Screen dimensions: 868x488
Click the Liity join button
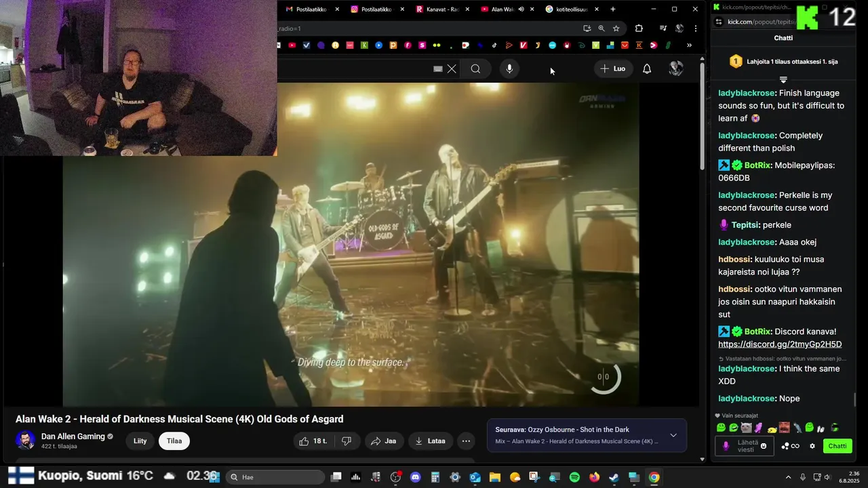pyautogui.click(x=140, y=441)
